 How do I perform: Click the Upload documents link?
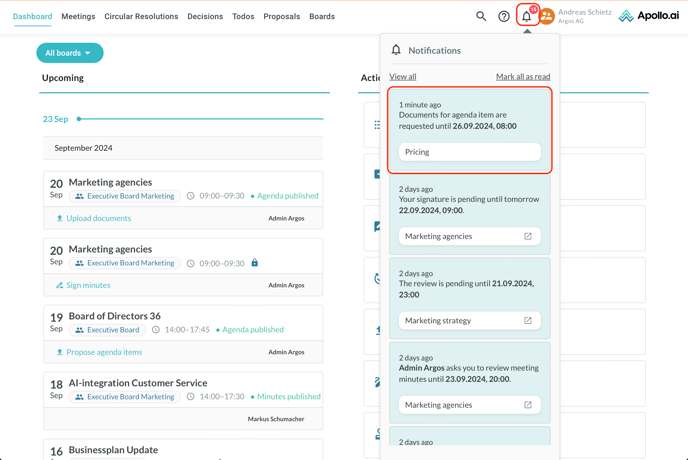pos(98,218)
